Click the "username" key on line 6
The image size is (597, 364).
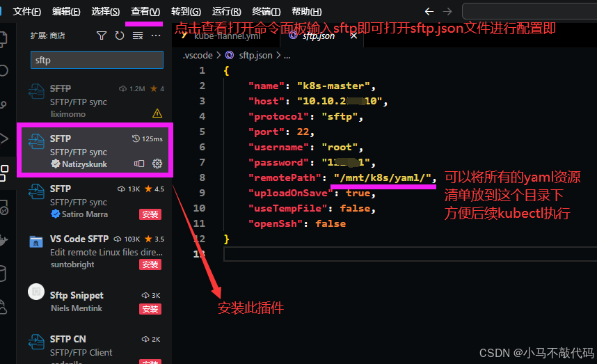coord(278,147)
